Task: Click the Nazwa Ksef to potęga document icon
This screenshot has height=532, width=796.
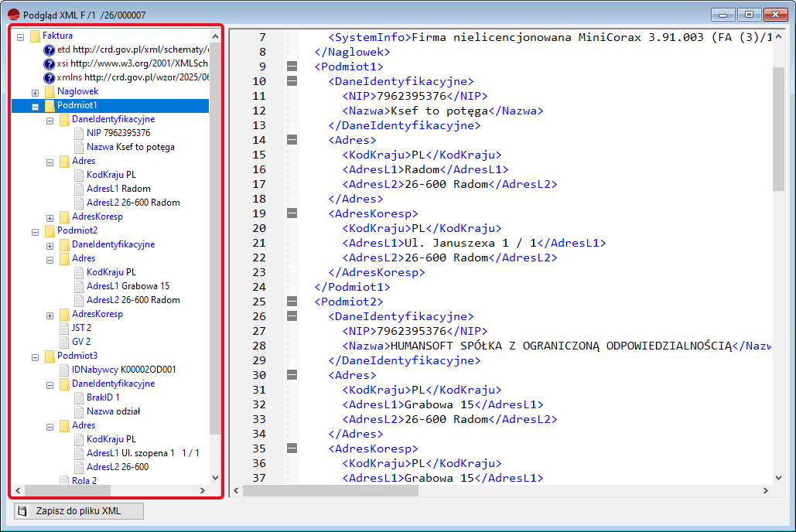Action: coord(79,147)
